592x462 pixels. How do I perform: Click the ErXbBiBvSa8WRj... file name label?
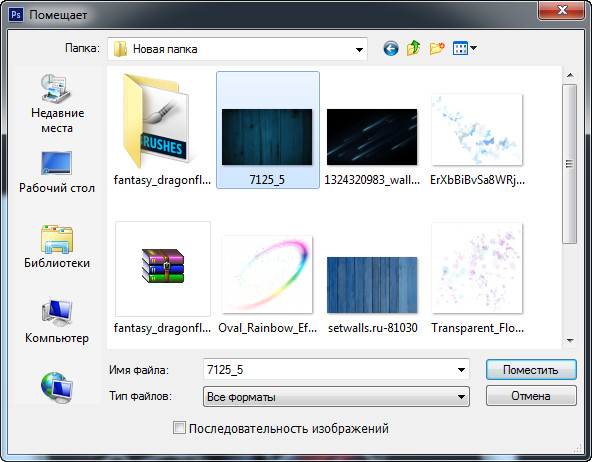click(x=477, y=180)
